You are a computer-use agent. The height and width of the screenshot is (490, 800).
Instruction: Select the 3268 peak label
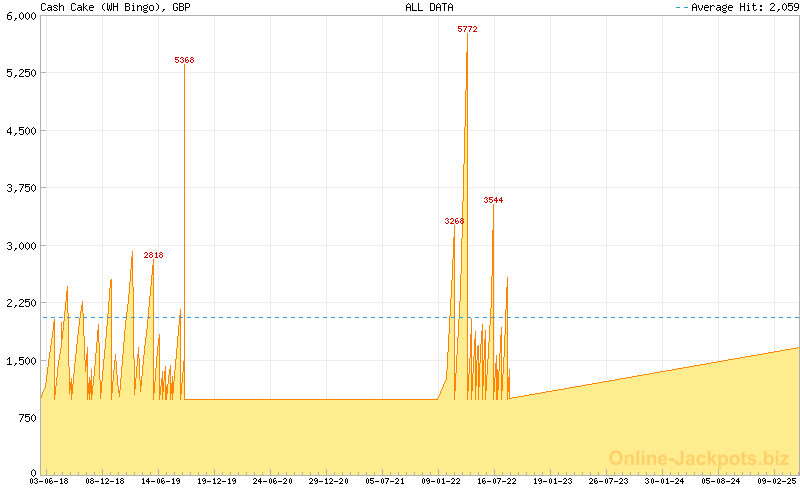click(x=454, y=221)
